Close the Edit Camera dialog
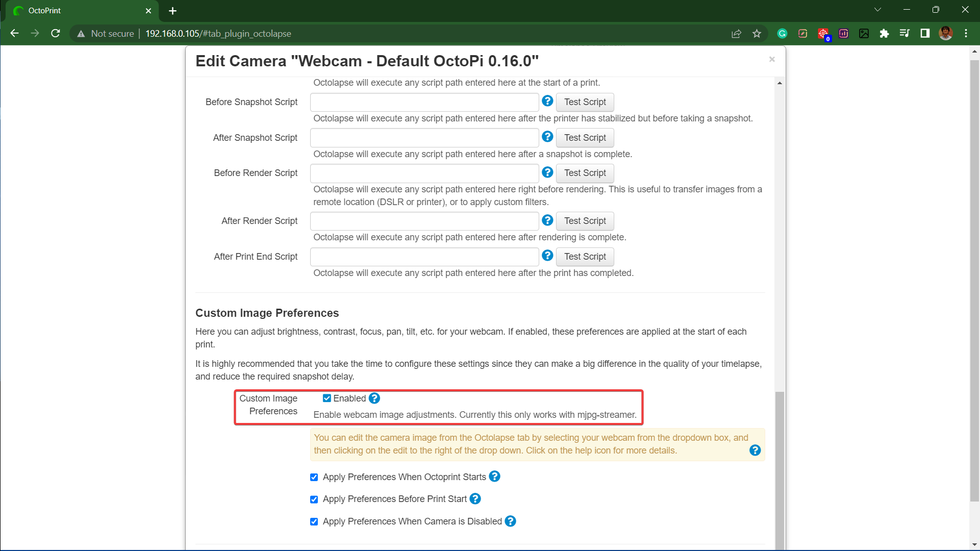The height and width of the screenshot is (551, 980). click(x=772, y=60)
